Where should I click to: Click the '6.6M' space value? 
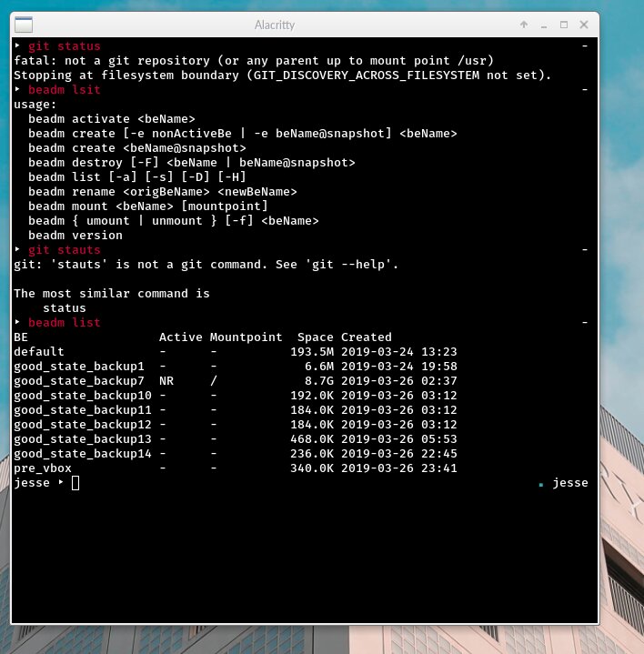pos(319,367)
